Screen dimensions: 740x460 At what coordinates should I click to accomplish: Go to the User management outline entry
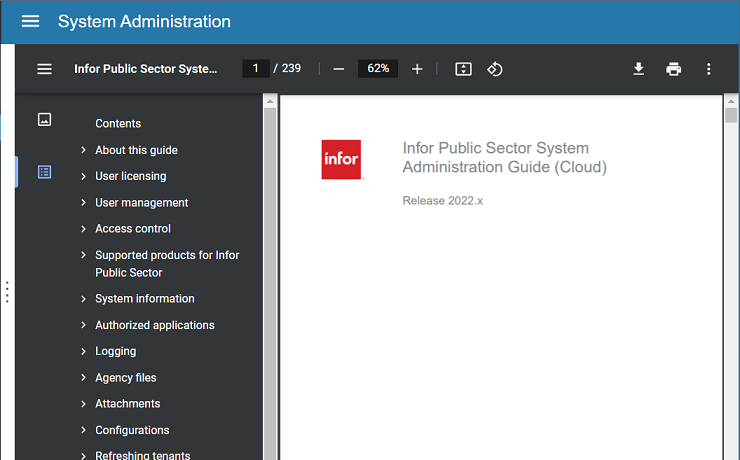click(141, 202)
